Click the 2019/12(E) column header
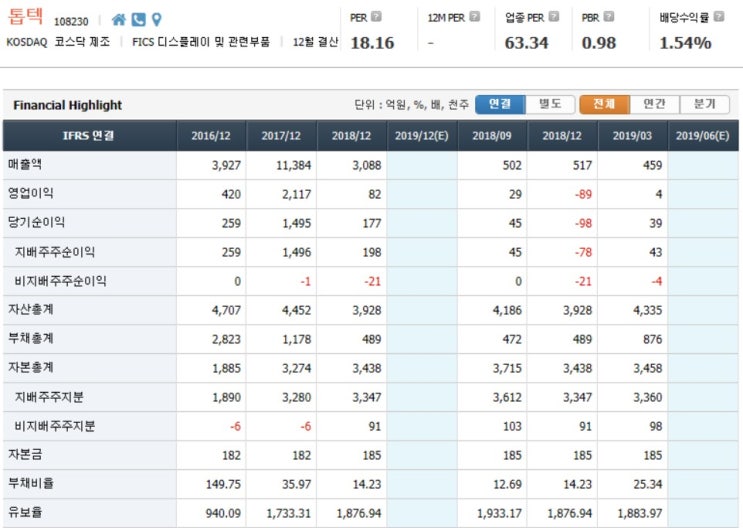743x528 pixels. tap(422, 136)
